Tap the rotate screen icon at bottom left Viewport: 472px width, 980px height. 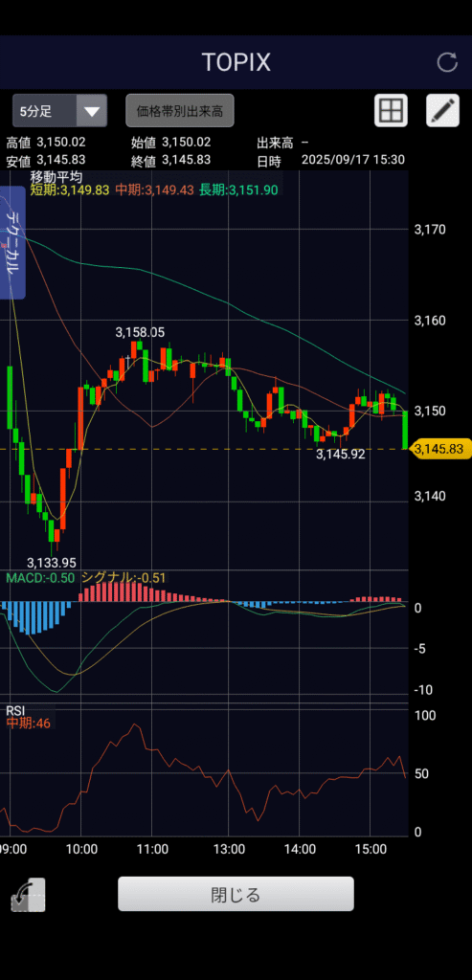click(28, 895)
